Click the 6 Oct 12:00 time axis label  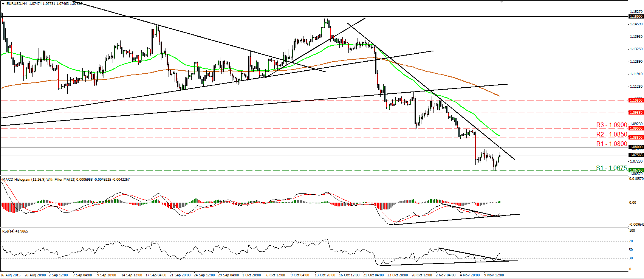[x=276, y=275]
